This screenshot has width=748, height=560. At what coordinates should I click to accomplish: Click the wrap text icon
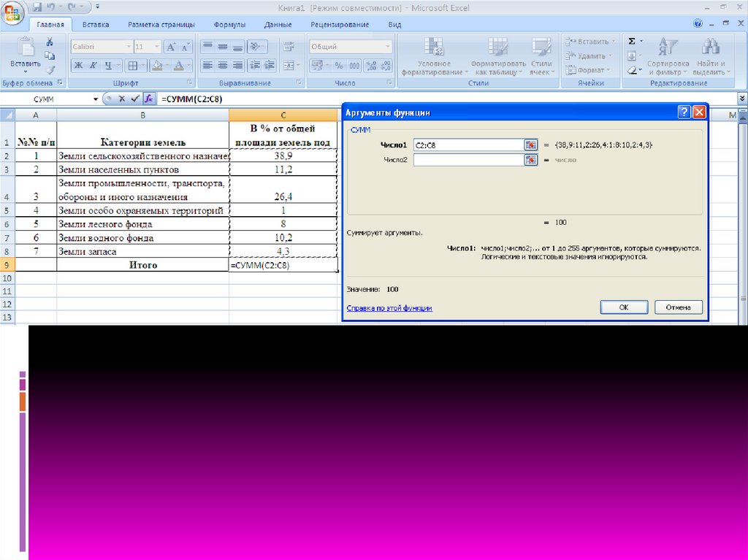tap(289, 46)
